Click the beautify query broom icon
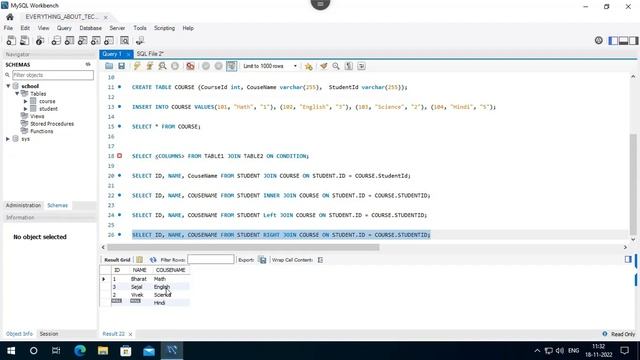This screenshot has height=360, width=640. tap(324, 66)
